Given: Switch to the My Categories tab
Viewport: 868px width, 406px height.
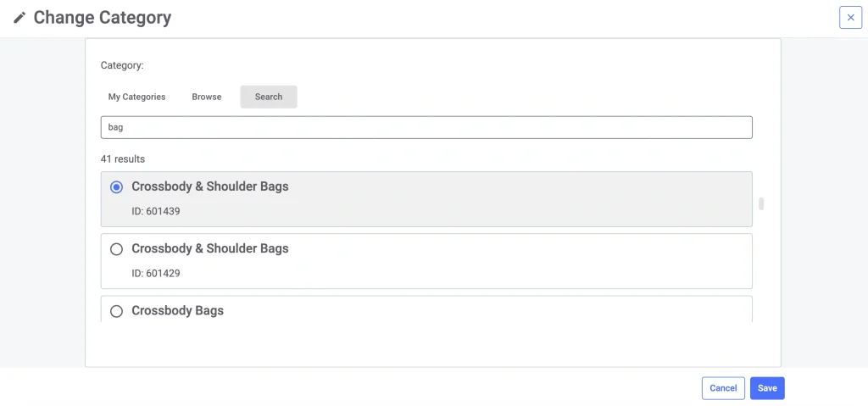Looking at the screenshot, I should [x=136, y=97].
